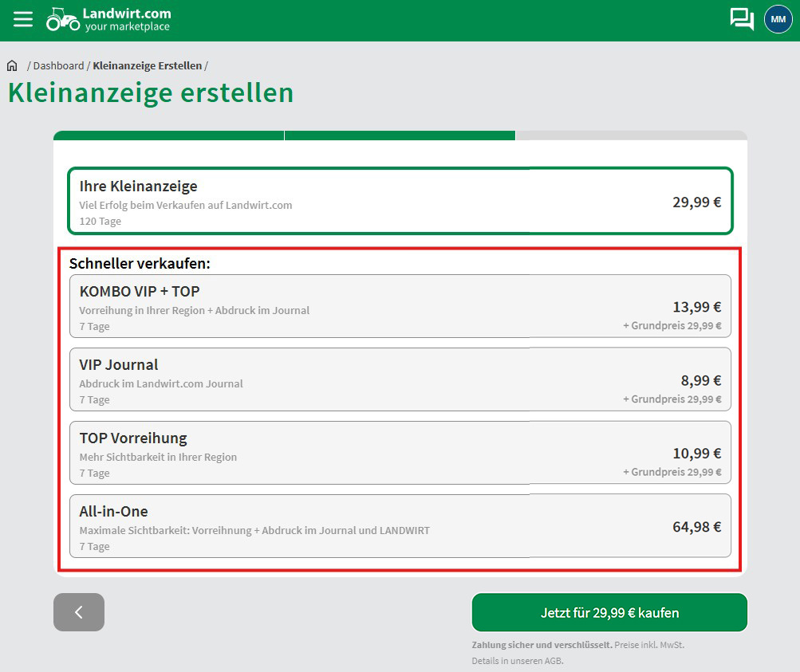Open the MM user avatar menu
Screen dimensions: 800x672
click(777, 18)
